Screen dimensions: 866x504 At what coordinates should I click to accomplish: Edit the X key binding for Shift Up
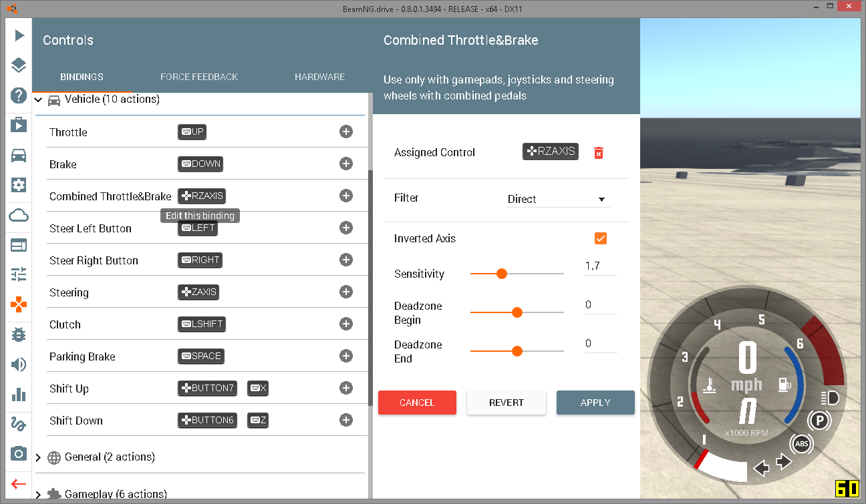pos(258,389)
